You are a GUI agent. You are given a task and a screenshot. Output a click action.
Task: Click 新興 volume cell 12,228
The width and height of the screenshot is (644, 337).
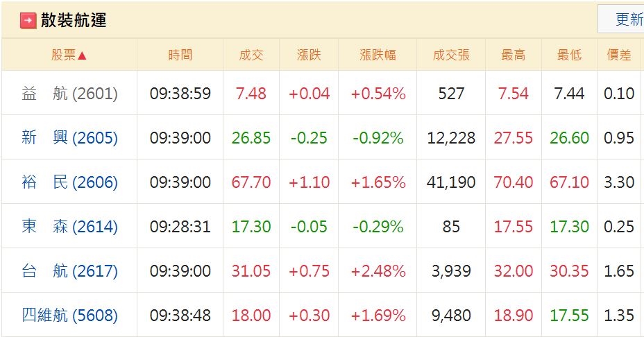pyautogui.click(x=451, y=138)
